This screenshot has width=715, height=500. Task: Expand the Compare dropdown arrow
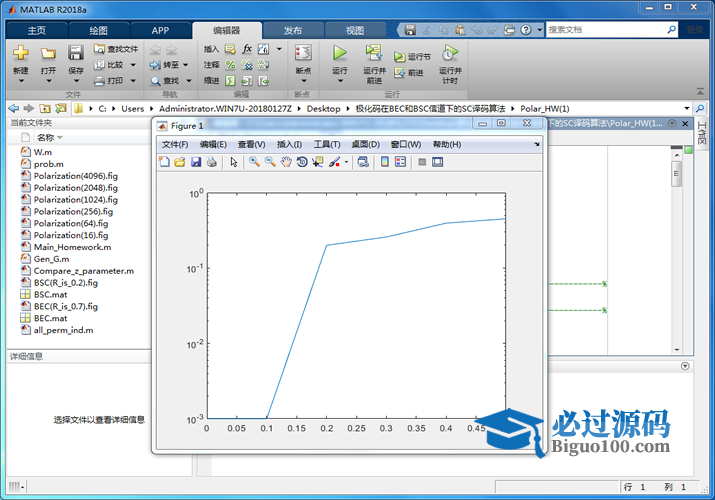133,65
